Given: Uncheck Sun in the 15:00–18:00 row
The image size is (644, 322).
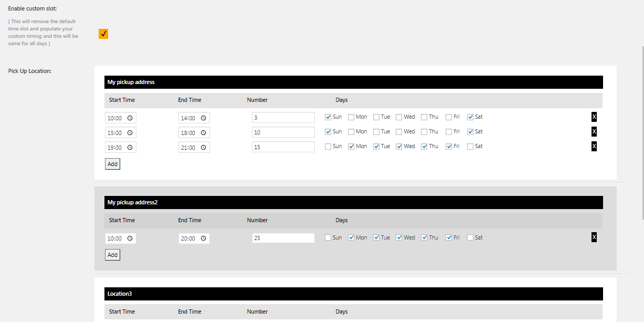Looking at the screenshot, I should click(328, 132).
